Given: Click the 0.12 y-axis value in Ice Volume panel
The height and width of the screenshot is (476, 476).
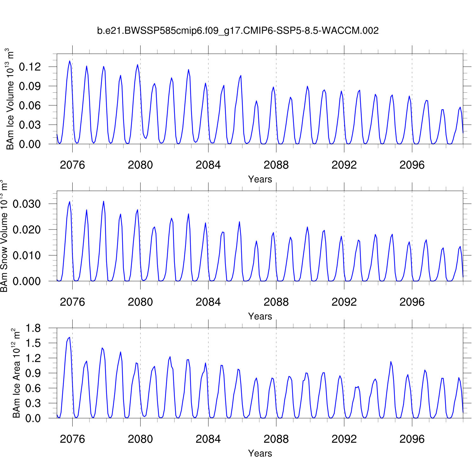Looking at the screenshot, I should (x=30, y=67).
